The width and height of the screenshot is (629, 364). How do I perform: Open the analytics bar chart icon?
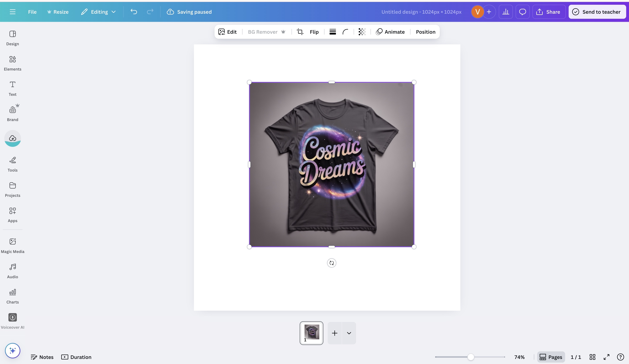tap(506, 12)
